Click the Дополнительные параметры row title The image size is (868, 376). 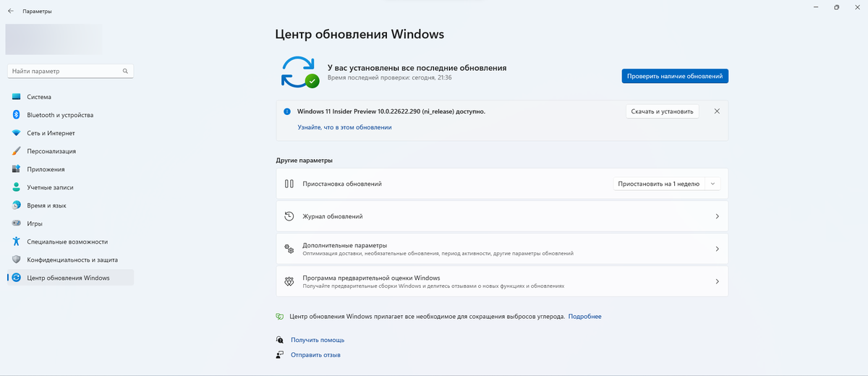coord(344,245)
